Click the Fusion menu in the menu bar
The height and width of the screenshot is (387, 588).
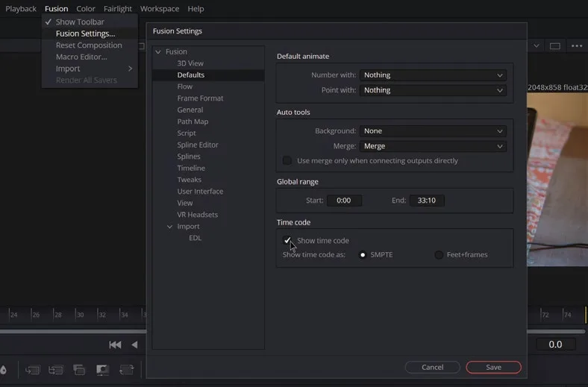point(56,9)
